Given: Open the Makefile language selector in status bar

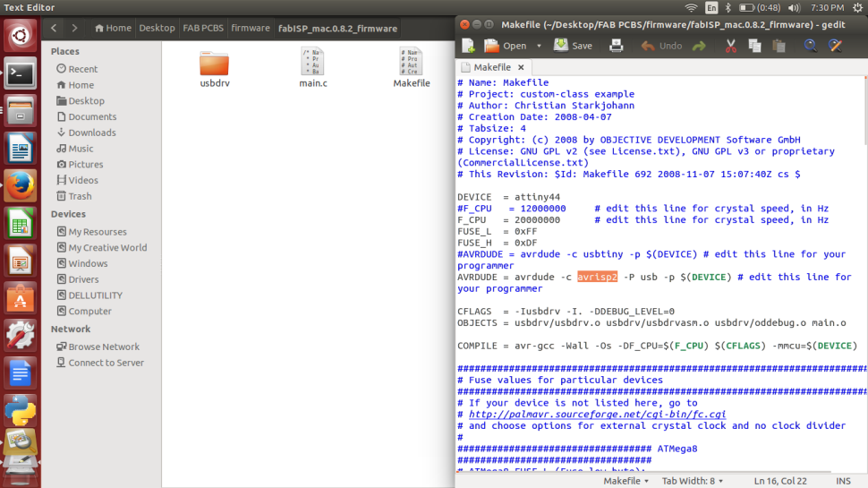Looking at the screenshot, I should pos(625,481).
